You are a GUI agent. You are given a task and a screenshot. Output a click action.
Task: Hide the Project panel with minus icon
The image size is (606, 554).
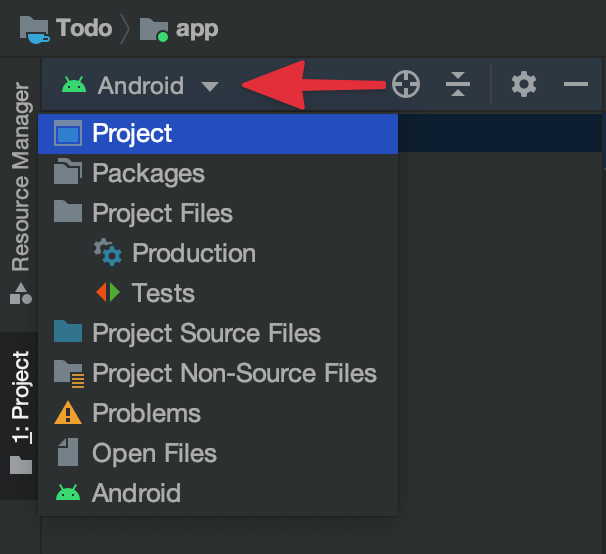[575, 84]
